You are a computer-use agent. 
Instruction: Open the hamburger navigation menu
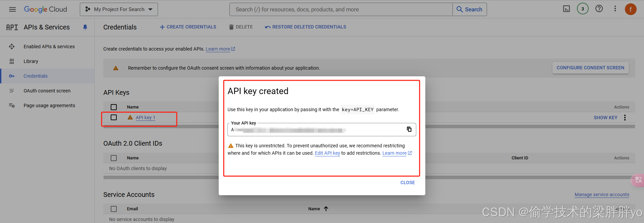[12, 9]
